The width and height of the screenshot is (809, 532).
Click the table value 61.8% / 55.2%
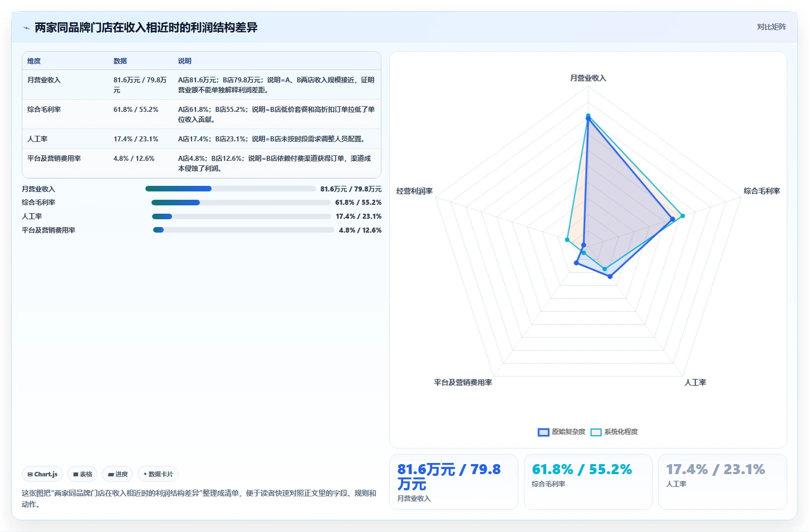(x=136, y=110)
